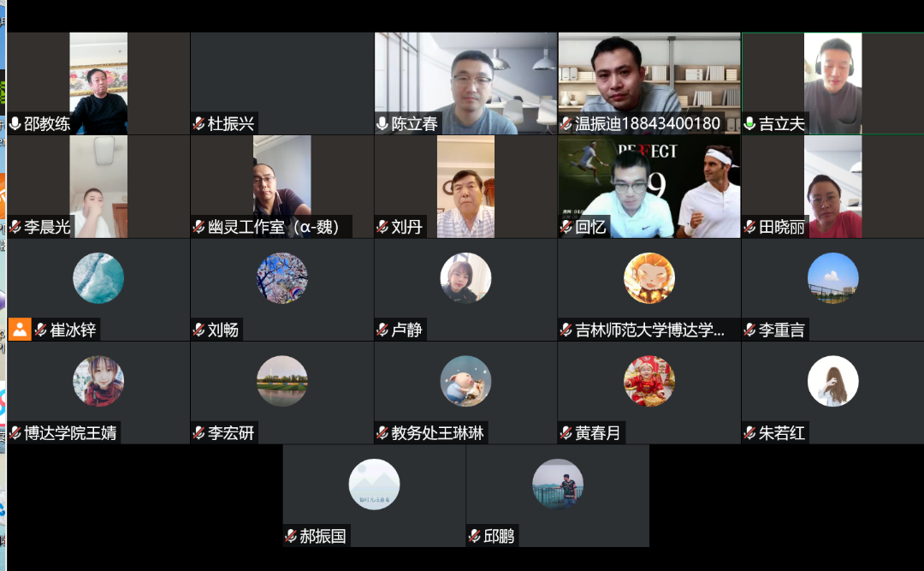Click 吉立夫's green active microphone icon
Image resolution: width=924 pixels, height=571 pixels.
click(x=749, y=123)
